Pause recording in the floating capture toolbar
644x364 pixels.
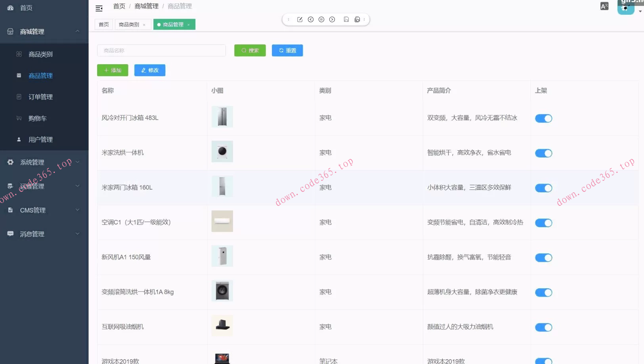pos(321,19)
